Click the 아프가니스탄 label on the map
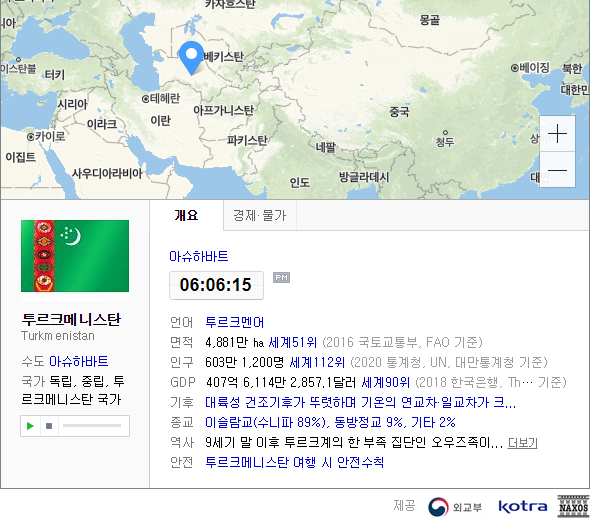The image size is (591, 521). point(223,110)
